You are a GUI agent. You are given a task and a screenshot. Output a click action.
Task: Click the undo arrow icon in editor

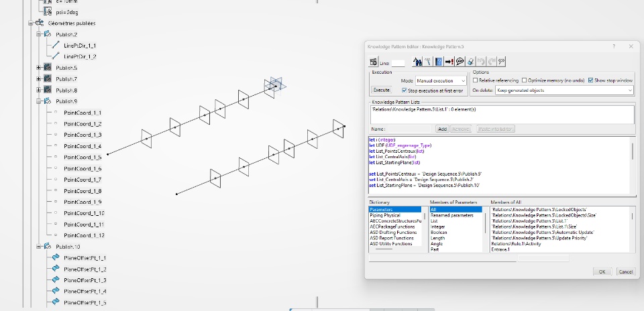pyautogui.click(x=481, y=62)
